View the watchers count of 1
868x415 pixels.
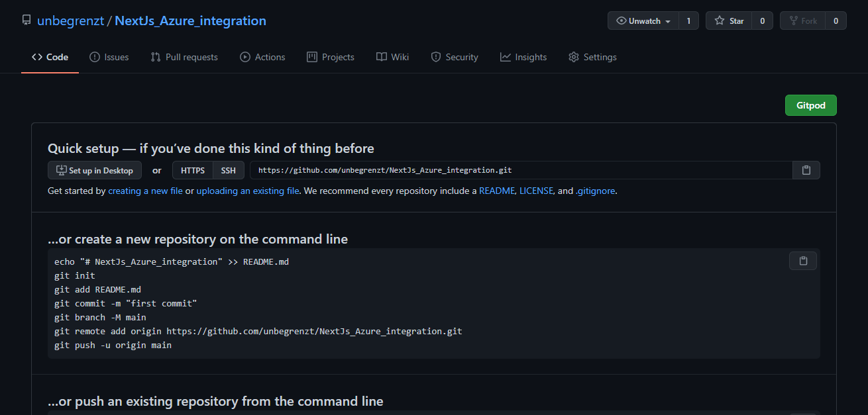click(688, 21)
